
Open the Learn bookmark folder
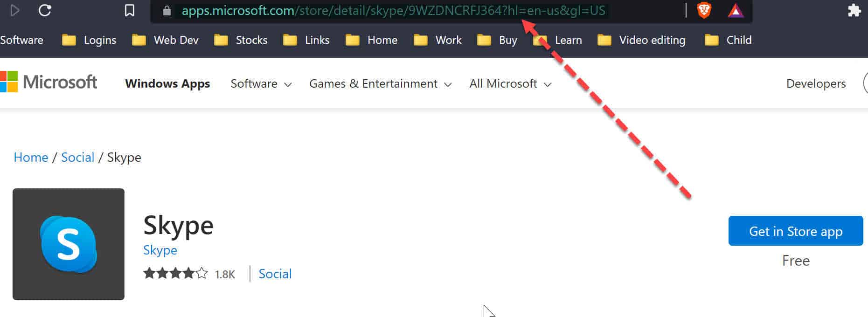coord(557,40)
